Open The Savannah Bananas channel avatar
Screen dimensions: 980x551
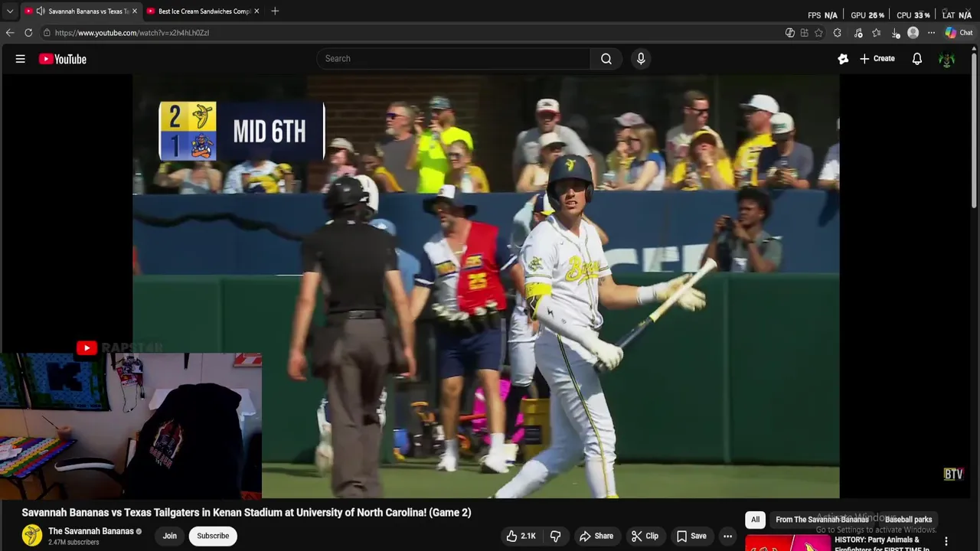32,536
